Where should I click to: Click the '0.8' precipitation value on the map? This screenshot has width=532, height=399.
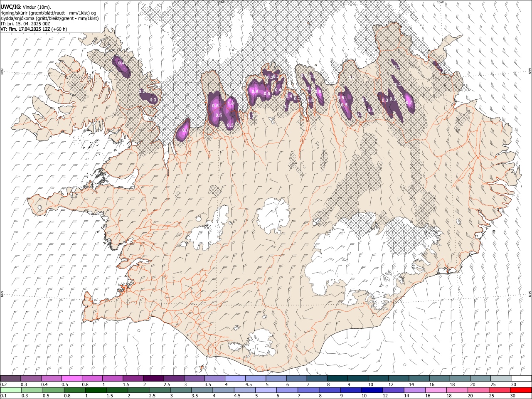[255, 91]
